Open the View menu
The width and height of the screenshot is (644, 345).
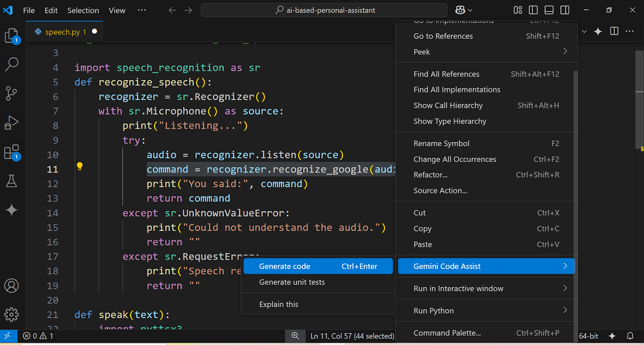[117, 11]
